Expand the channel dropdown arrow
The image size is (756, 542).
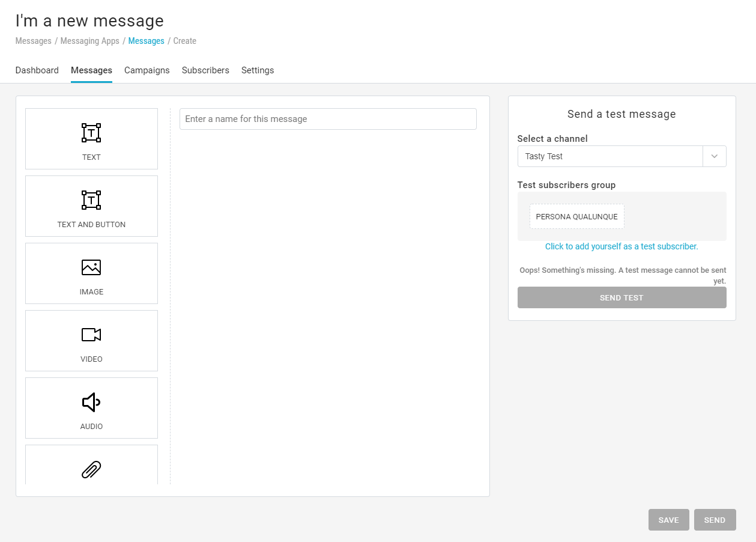[x=714, y=156]
